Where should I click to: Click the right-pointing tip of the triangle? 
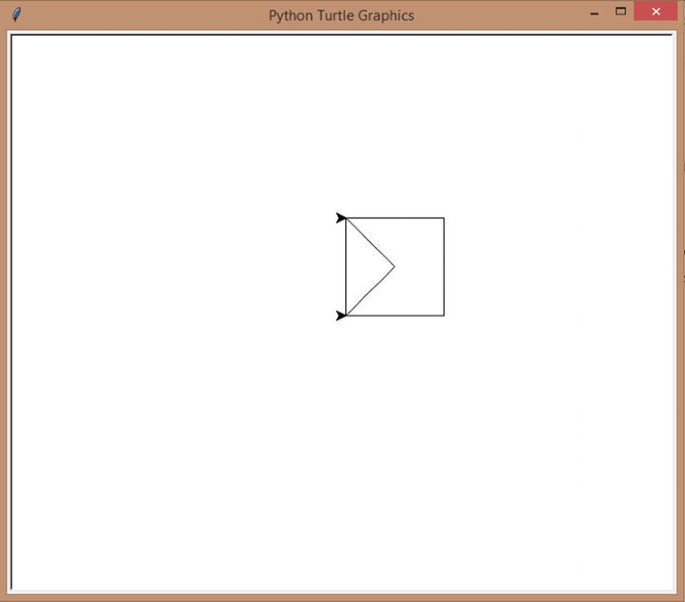(395, 266)
